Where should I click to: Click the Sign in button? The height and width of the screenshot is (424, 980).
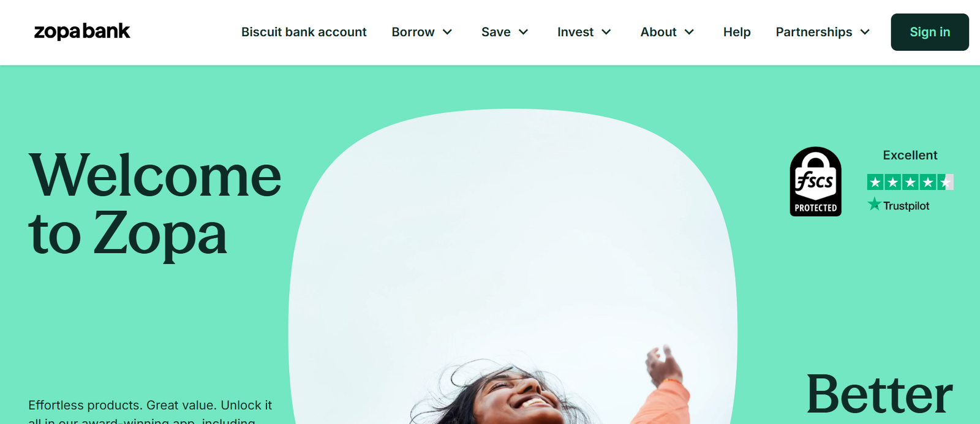point(930,32)
